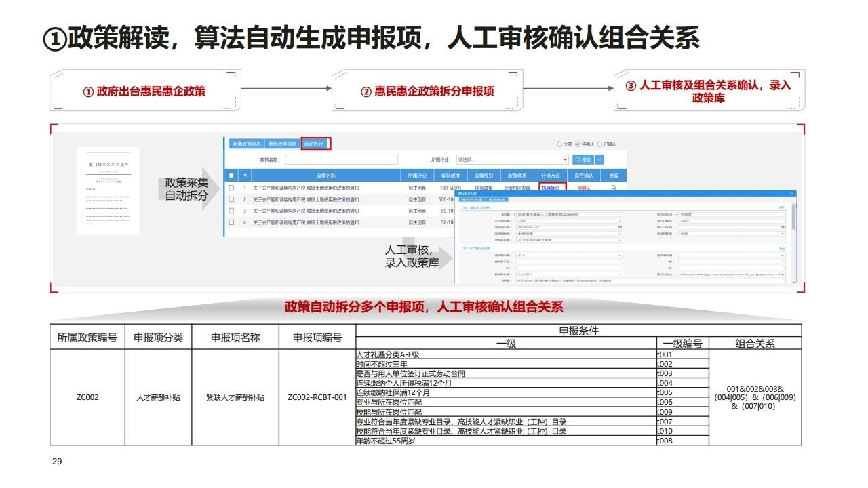
Task: Open calendar icon of 2020-04-30 field
Action: (x=620, y=227)
